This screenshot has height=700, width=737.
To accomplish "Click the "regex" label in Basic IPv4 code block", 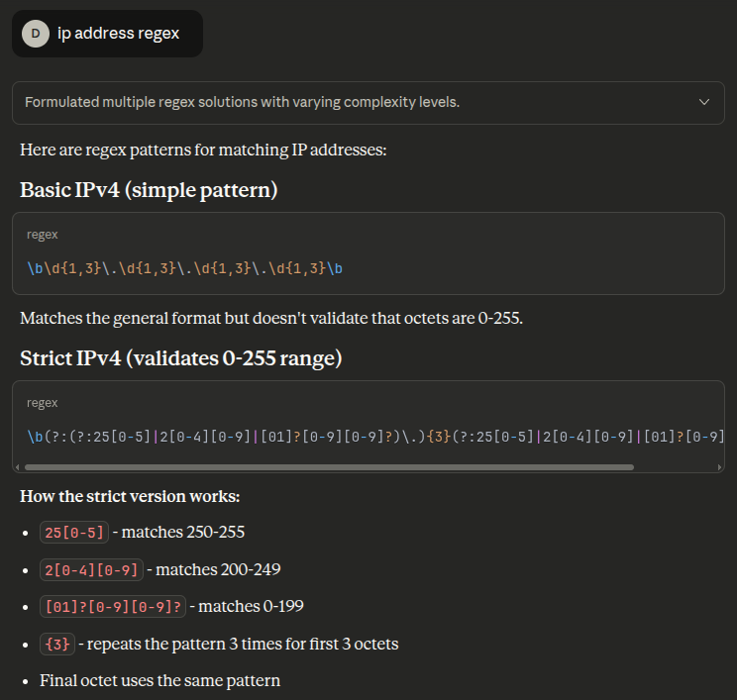I will (x=43, y=235).
